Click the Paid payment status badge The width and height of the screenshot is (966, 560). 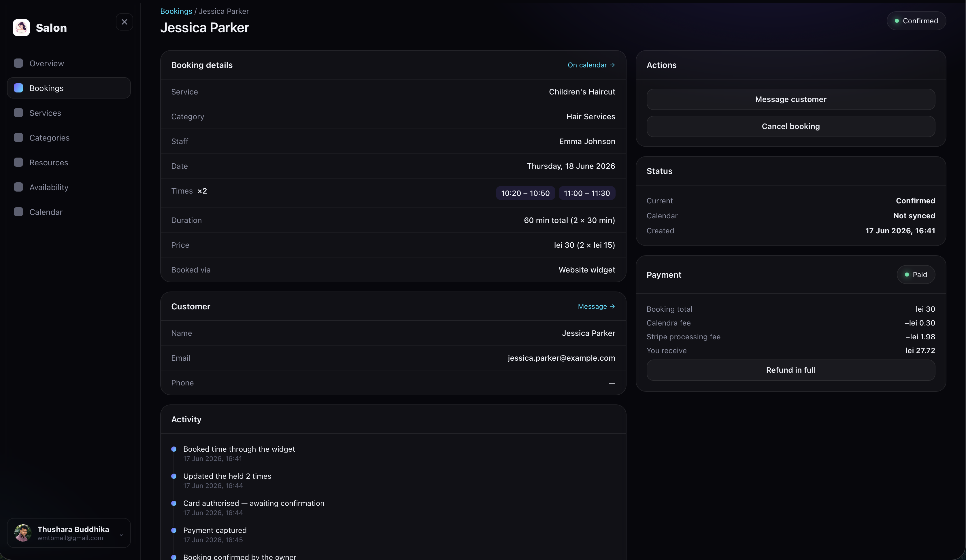coord(915,275)
